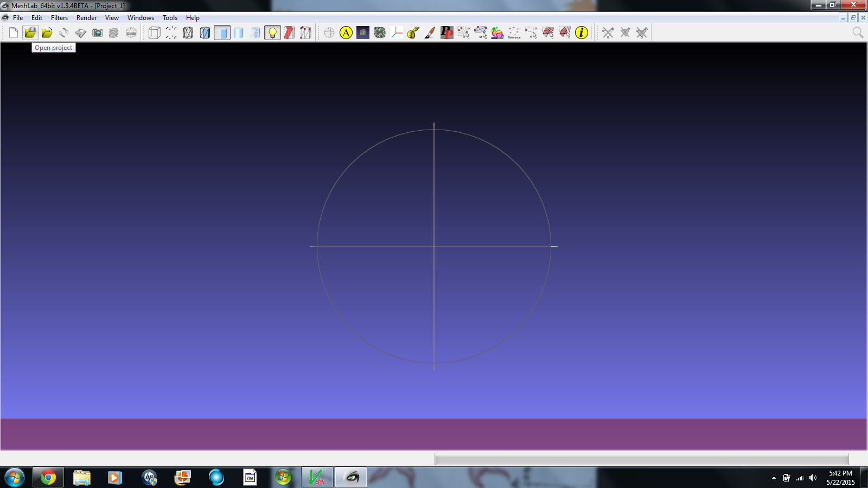Click the magnifier search icon
Screen dimensions: 868x488
858,33
